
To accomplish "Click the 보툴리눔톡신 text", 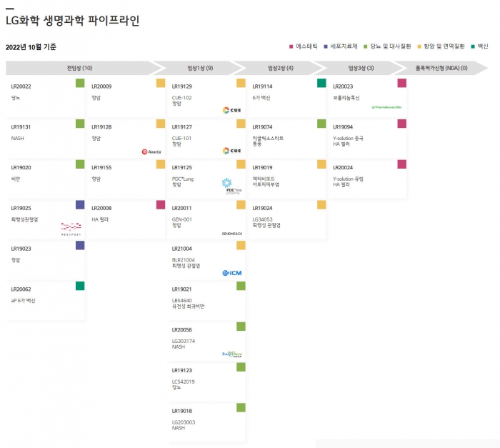I will [x=346, y=98].
